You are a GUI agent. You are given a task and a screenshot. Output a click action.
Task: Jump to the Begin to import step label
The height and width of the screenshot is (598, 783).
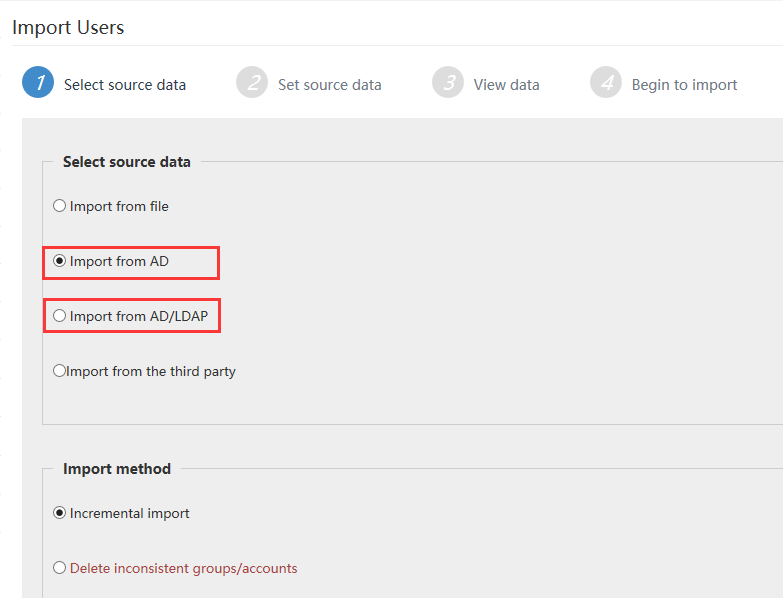tap(684, 85)
